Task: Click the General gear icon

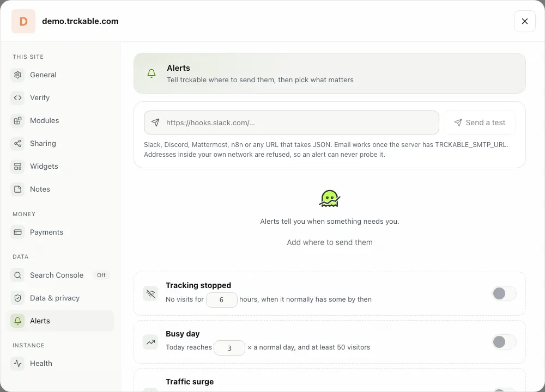Action: click(18, 75)
